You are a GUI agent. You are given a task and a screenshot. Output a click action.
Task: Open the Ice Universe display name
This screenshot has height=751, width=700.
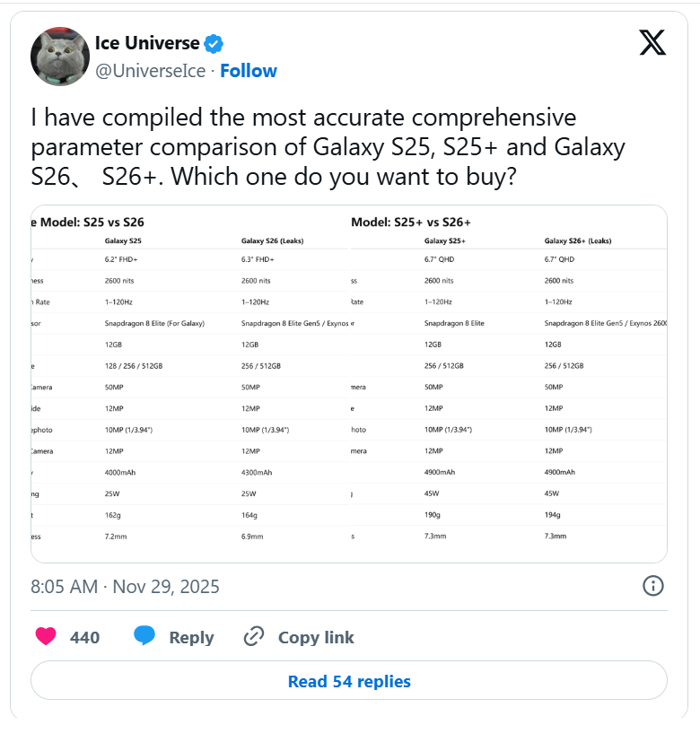[x=146, y=43]
